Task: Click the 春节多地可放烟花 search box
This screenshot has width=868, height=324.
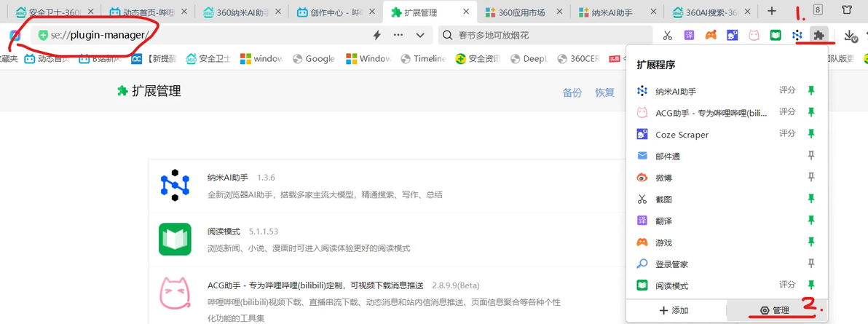Action: pyautogui.click(x=545, y=35)
